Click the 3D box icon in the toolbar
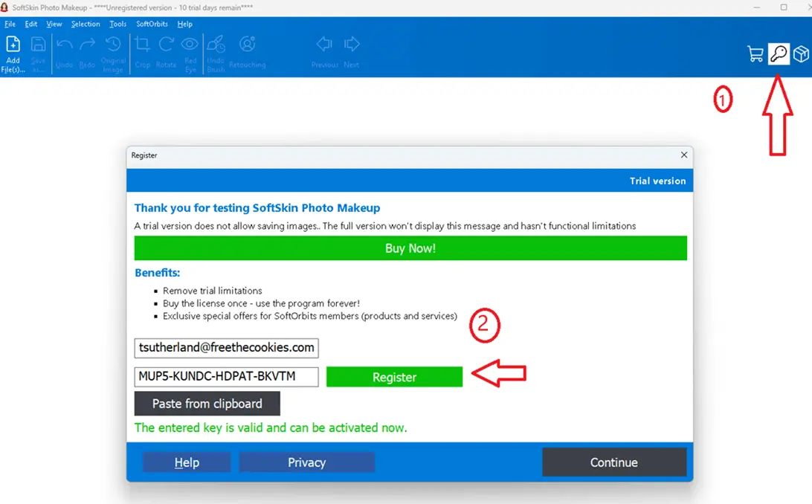The image size is (812, 504). (800, 54)
